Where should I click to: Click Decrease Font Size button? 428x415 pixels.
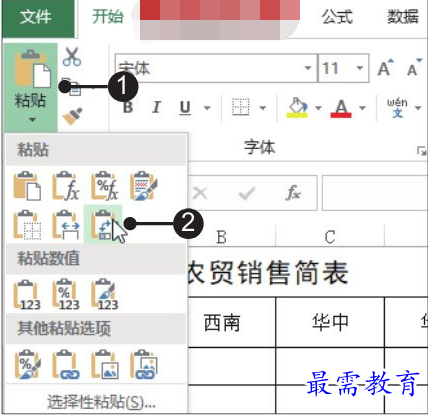click(x=415, y=68)
